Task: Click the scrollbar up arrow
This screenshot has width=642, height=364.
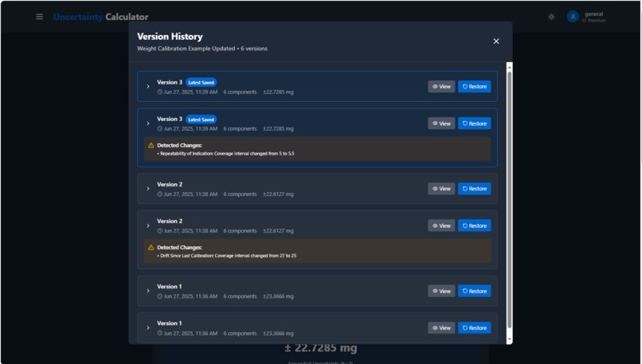Action: coord(509,67)
